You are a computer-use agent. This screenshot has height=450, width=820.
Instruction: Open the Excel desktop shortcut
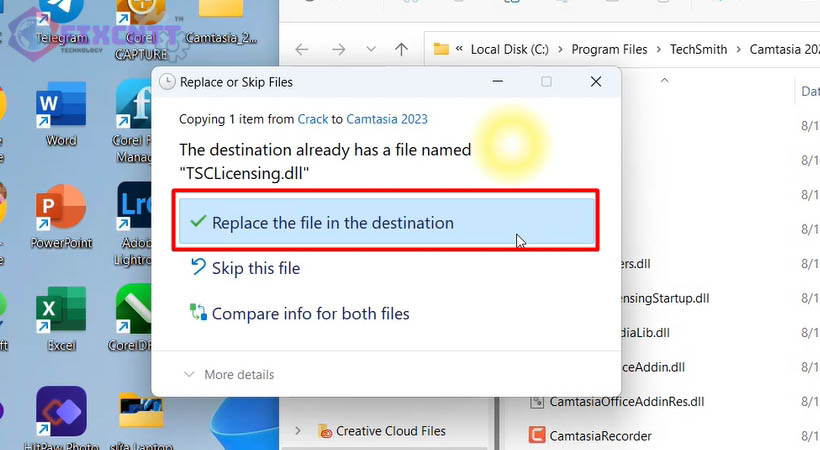click(60, 315)
